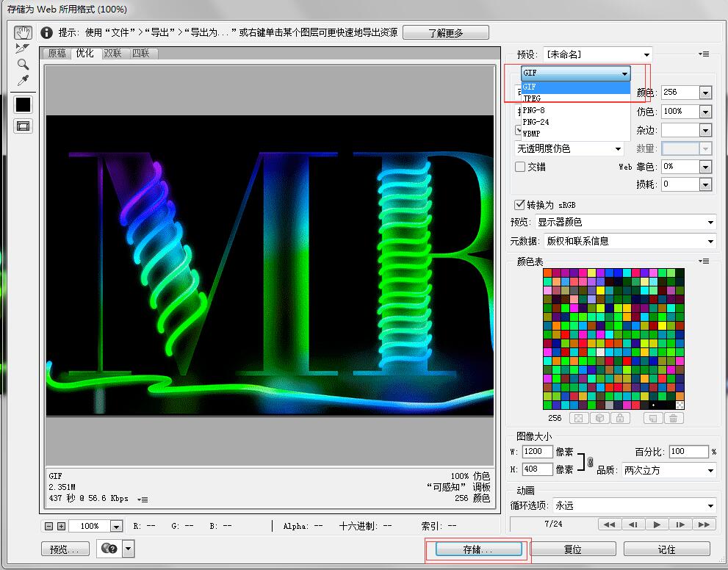
Task: Click the 记住 remember button
Action: (667, 549)
